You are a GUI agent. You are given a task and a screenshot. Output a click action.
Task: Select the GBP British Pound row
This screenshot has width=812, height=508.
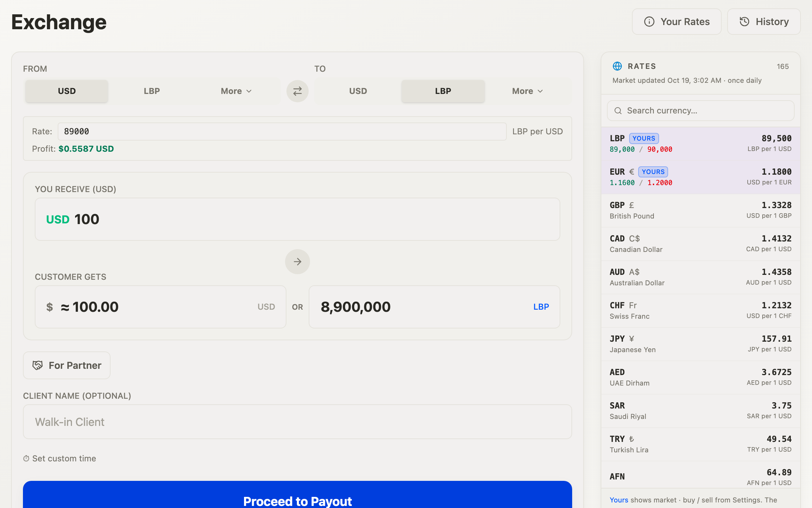click(701, 211)
